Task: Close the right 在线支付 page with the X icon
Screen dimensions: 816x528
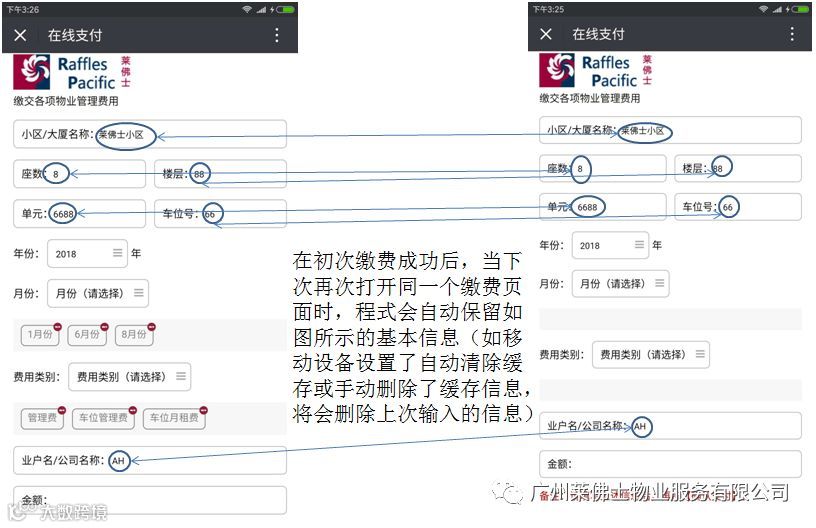Action: (x=546, y=34)
